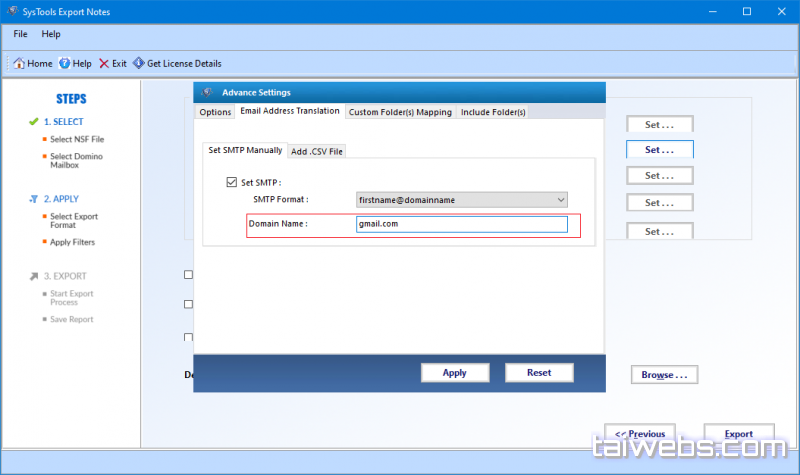800x475 pixels.
Task: Click the 2. APPLY step icon
Action: coord(32,199)
